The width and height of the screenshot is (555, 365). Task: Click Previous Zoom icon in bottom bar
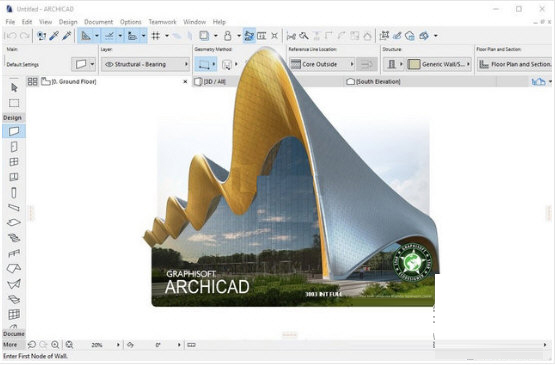click(x=32, y=344)
